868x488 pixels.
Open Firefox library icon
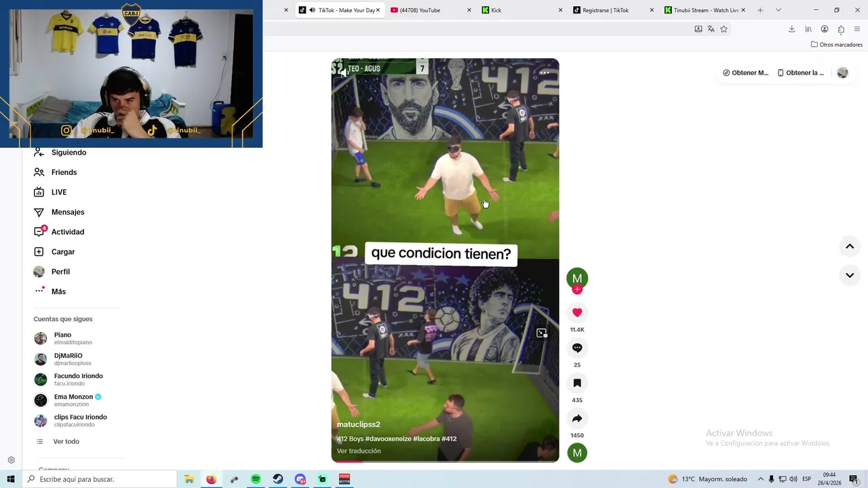(808, 29)
